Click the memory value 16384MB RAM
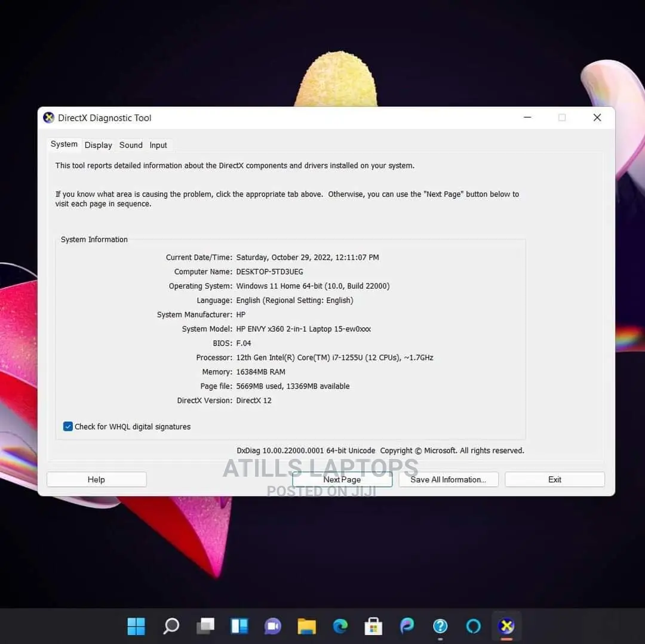 click(x=260, y=372)
